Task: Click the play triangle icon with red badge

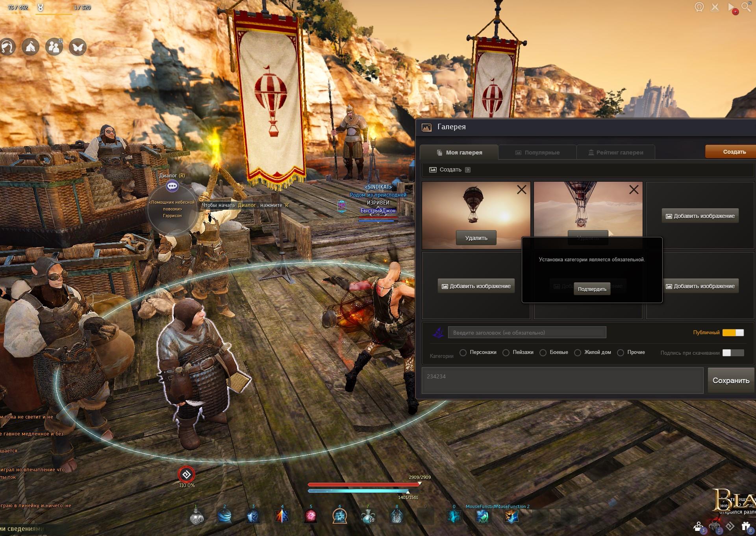Action: coord(732,7)
